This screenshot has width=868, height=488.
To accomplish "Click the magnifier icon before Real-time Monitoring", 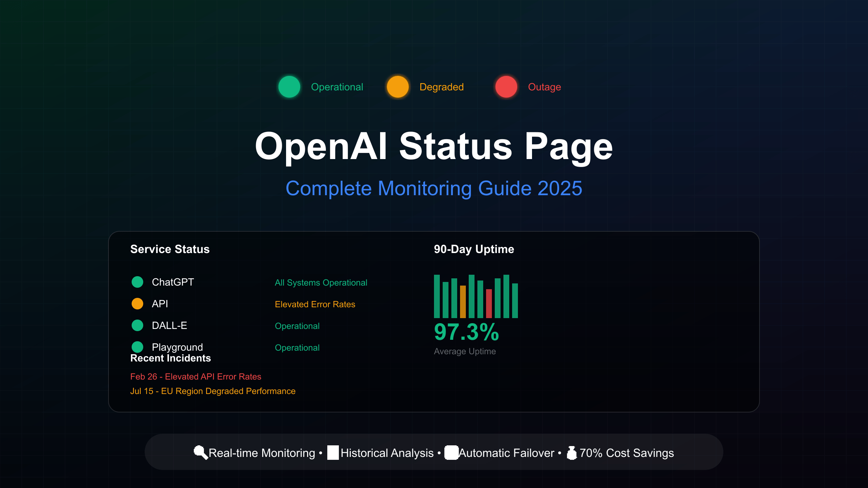I will pos(201,453).
